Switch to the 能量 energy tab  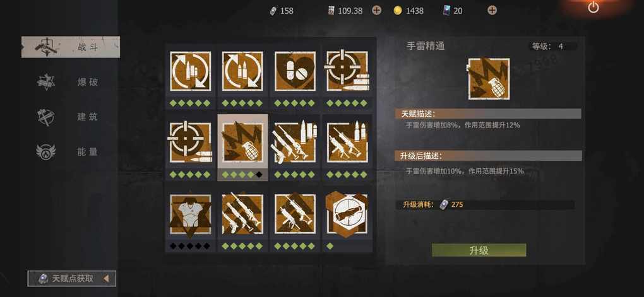click(x=71, y=152)
